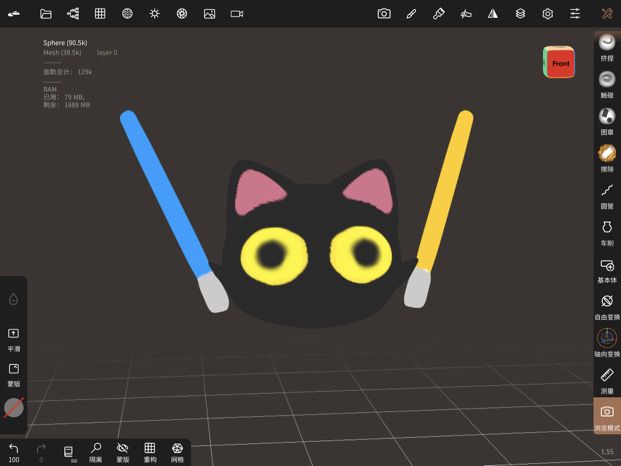Select the 挤捏 (Pinch) tool
The height and width of the screenshot is (466, 621).
607,48
